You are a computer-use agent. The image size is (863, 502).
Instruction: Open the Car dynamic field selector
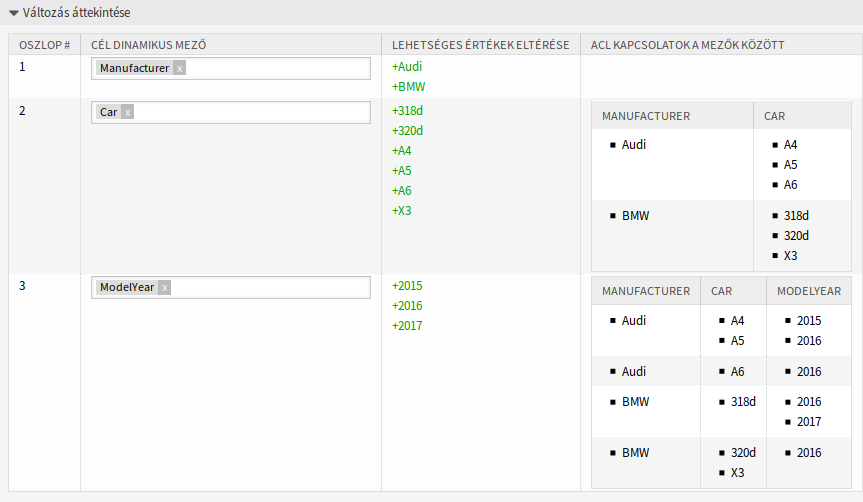click(x=231, y=112)
